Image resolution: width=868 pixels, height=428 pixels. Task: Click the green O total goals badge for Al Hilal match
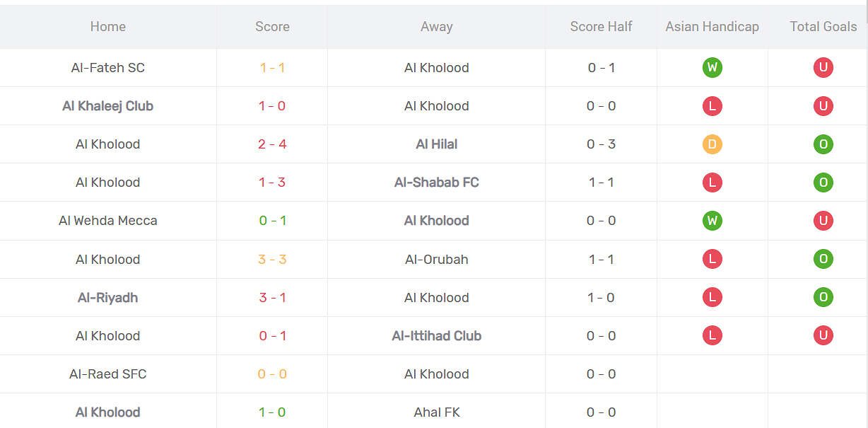tap(823, 144)
